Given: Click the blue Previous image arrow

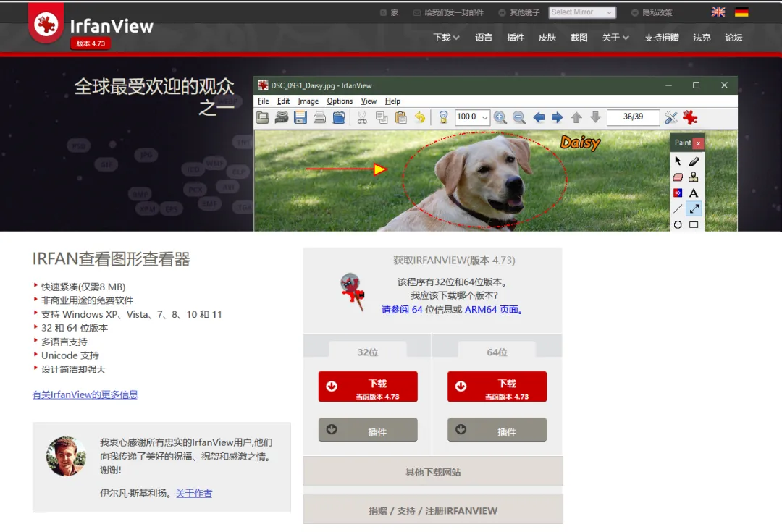Looking at the screenshot, I should click(x=539, y=118).
